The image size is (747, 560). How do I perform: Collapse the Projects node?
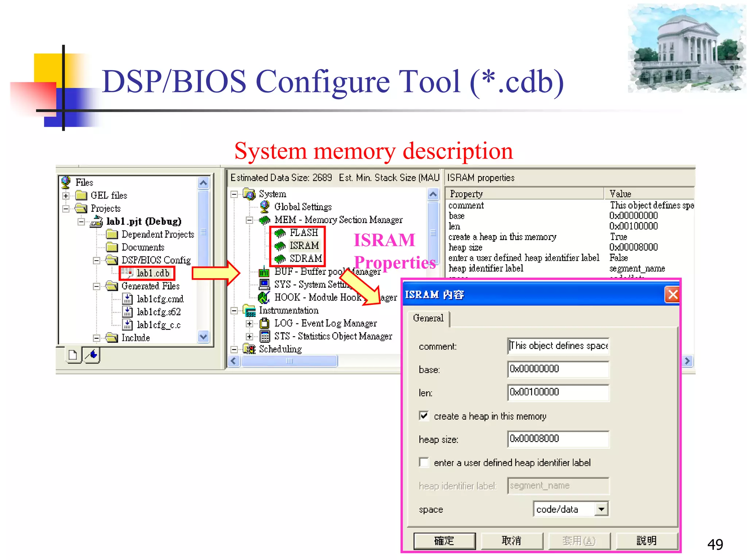point(66,209)
